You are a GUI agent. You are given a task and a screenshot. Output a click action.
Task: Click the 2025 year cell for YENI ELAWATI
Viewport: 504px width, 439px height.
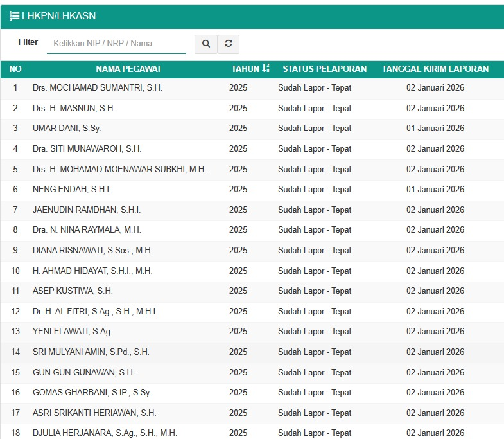tap(238, 332)
